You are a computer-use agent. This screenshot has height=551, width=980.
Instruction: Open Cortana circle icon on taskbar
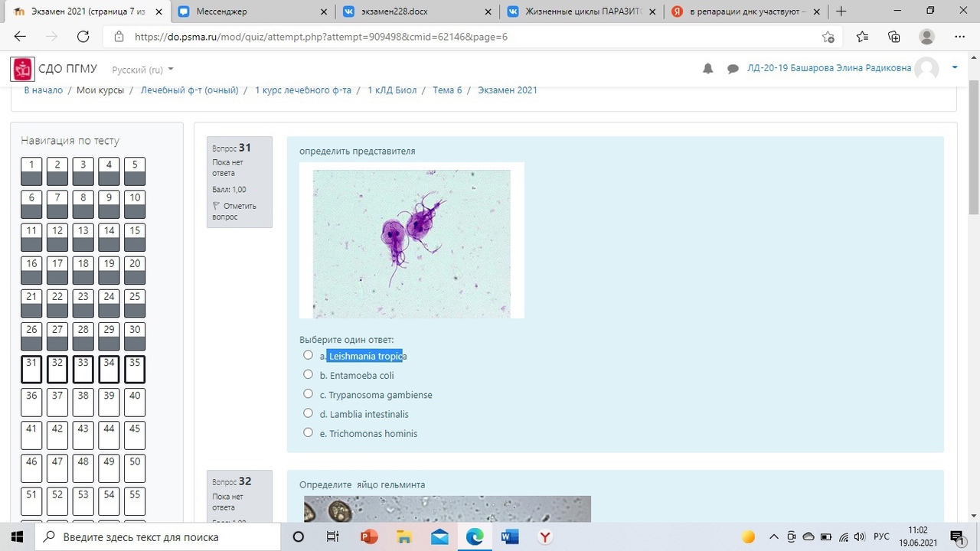[x=299, y=536]
